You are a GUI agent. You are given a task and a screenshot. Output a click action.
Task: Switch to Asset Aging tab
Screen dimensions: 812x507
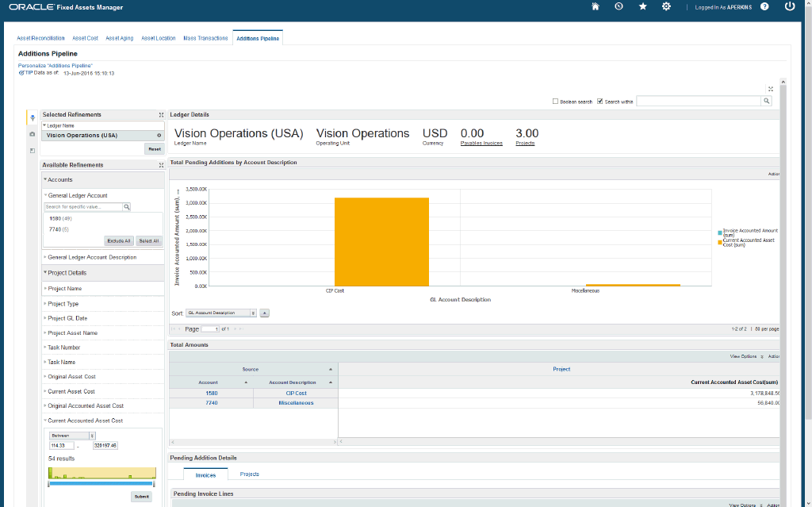pos(120,38)
